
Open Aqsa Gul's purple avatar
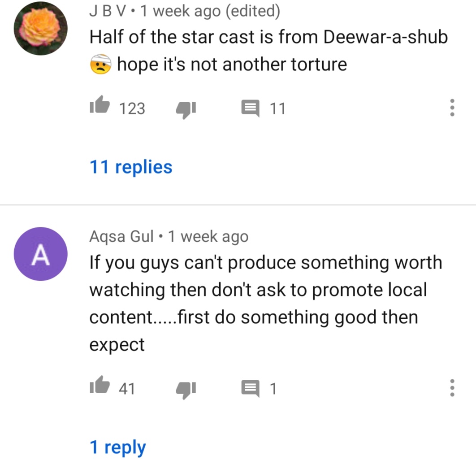tap(41, 254)
